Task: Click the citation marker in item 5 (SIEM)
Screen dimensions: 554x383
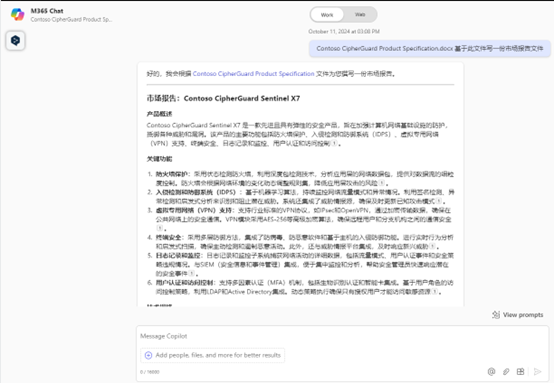Action: 191,273
